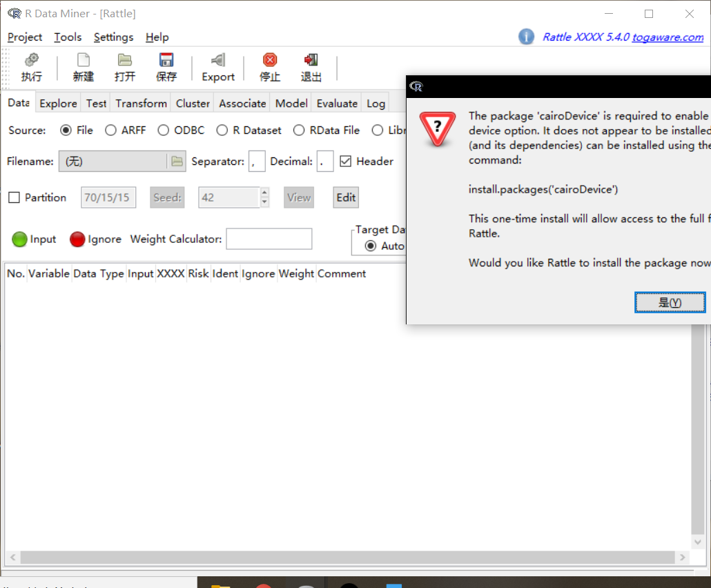Click the Decimal input field
The image size is (711, 588).
[325, 161]
